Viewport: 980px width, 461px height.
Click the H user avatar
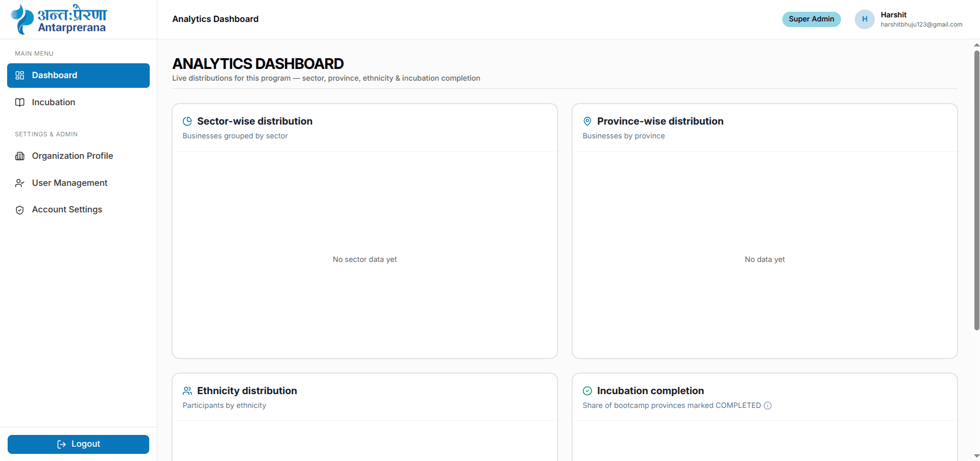(865, 19)
